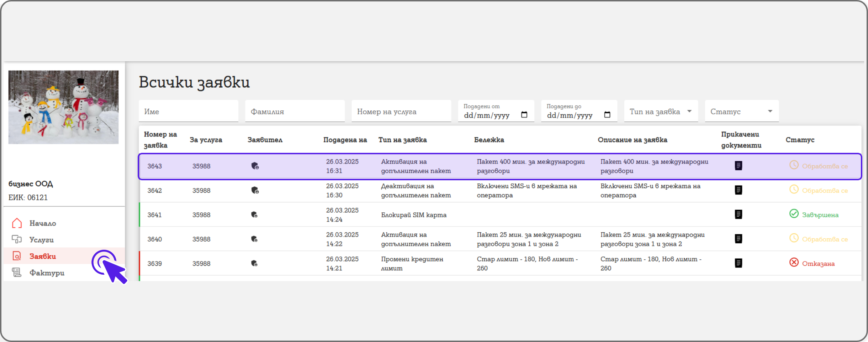Open calendar picker for Подадени до

point(607,115)
